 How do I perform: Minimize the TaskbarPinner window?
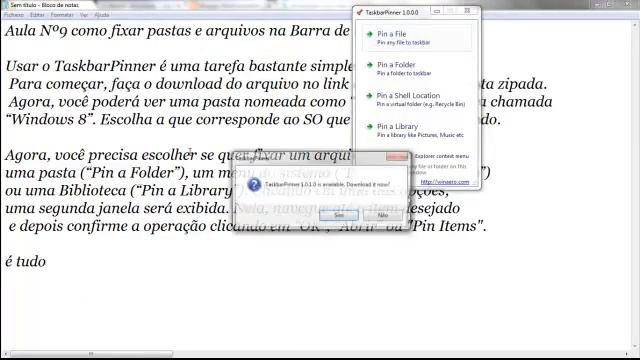tap(437, 11)
